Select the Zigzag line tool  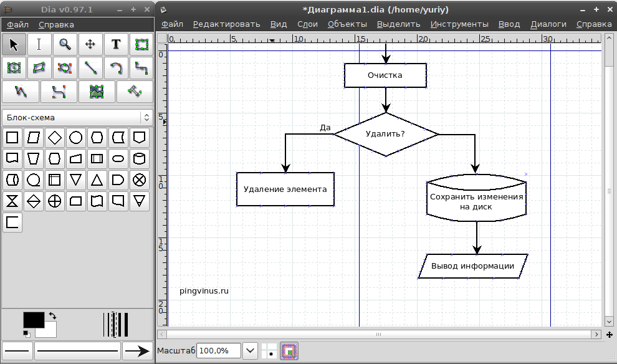[141, 68]
